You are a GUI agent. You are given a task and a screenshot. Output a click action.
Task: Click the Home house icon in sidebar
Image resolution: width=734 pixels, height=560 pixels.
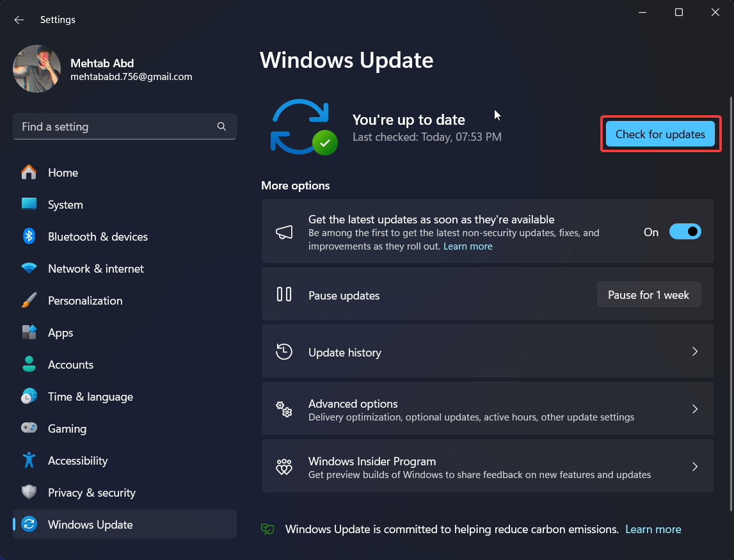[x=29, y=172]
